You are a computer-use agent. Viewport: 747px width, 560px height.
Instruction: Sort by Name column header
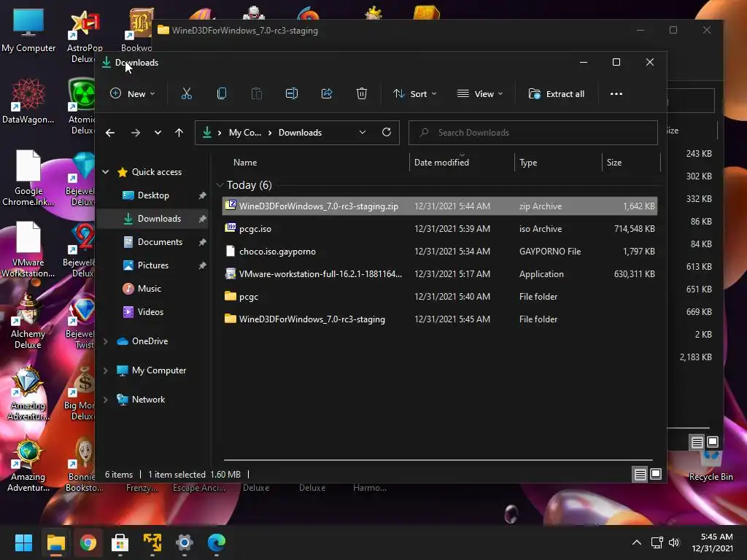pos(314,163)
